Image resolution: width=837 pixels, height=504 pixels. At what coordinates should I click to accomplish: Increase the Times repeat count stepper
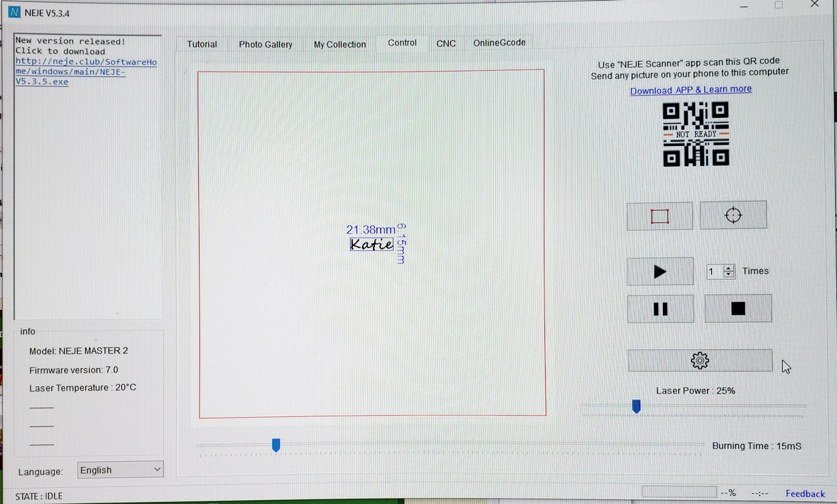(729, 268)
